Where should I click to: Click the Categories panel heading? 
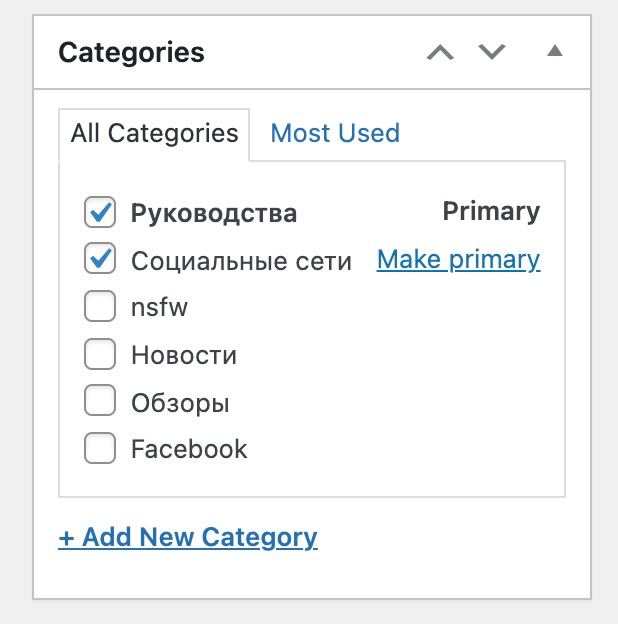[131, 52]
